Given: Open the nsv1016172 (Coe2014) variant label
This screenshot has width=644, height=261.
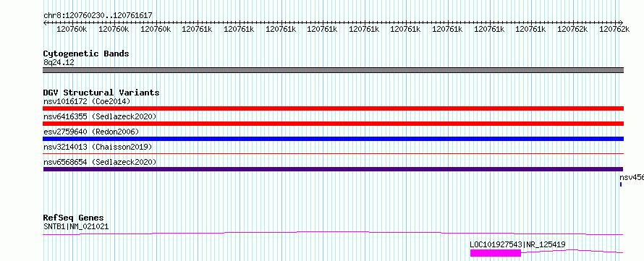Looking at the screenshot, I should click(x=87, y=101).
